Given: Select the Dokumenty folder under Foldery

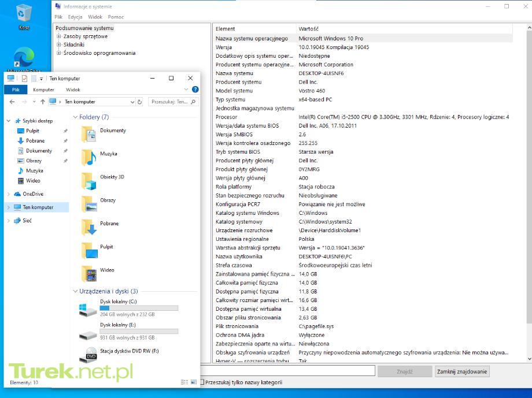Looking at the screenshot, I should [x=104, y=134].
